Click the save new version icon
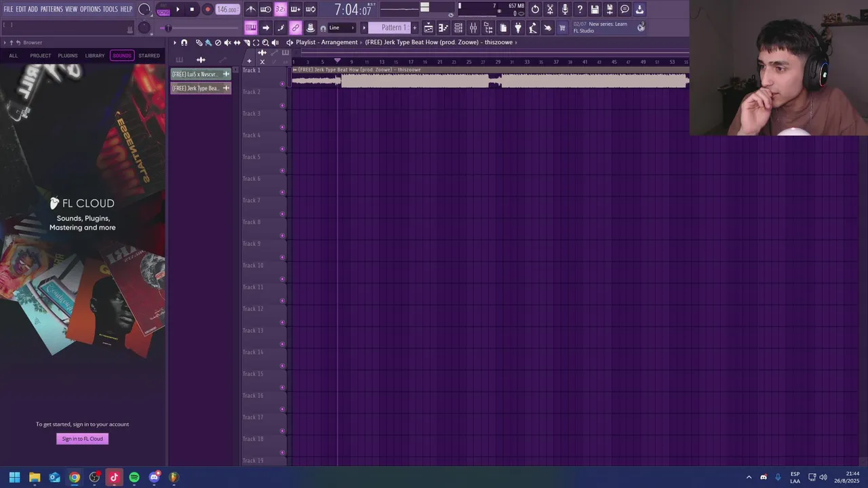The image size is (868, 488). click(x=610, y=9)
